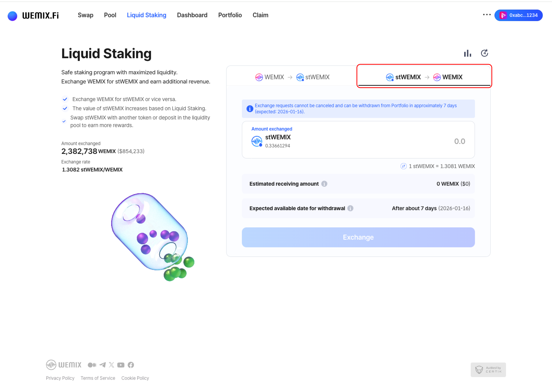Open the statistics bar chart icon
This screenshot has width=552, height=392.
pyautogui.click(x=467, y=53)
